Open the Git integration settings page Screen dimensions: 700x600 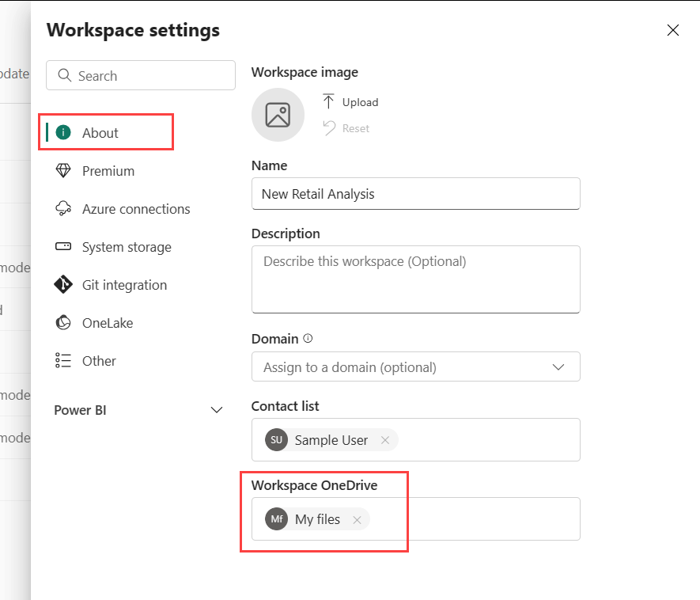tap(124, 285)
